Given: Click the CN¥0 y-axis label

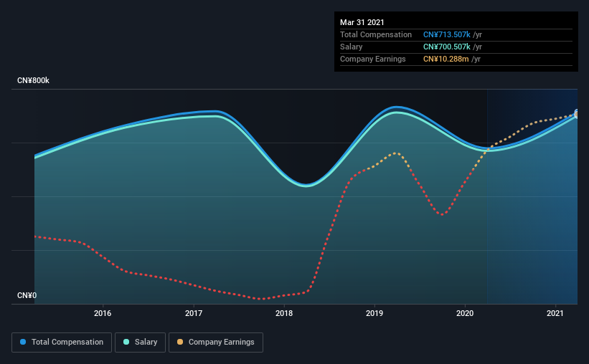Looking at the screenshot, I should 27,295.
